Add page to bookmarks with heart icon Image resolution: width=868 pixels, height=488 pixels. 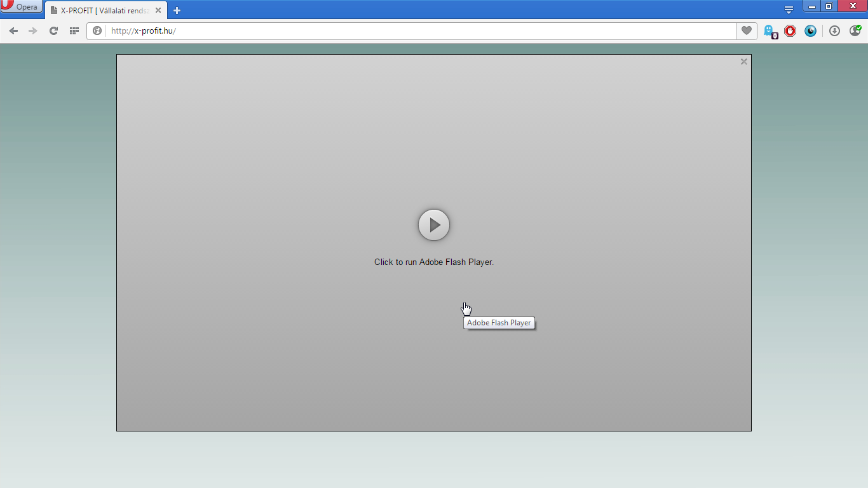click(x=747, y=30)
